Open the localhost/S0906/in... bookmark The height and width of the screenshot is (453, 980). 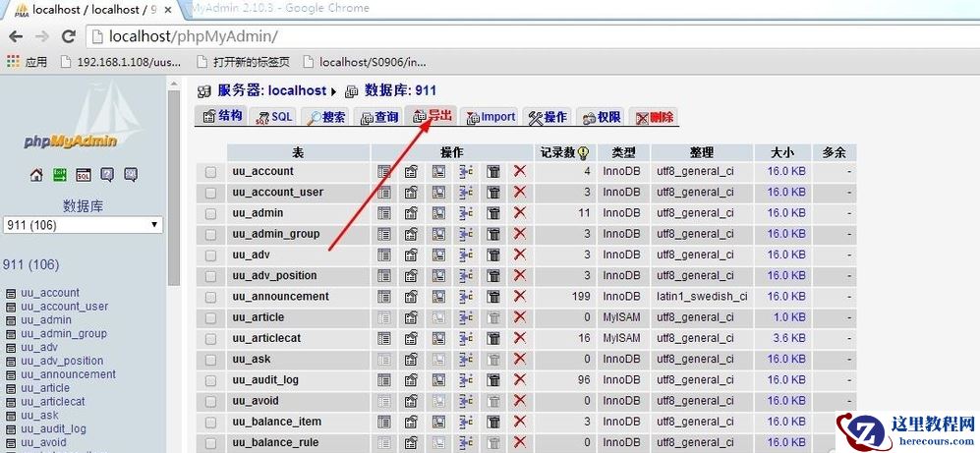tap(365, 62)
